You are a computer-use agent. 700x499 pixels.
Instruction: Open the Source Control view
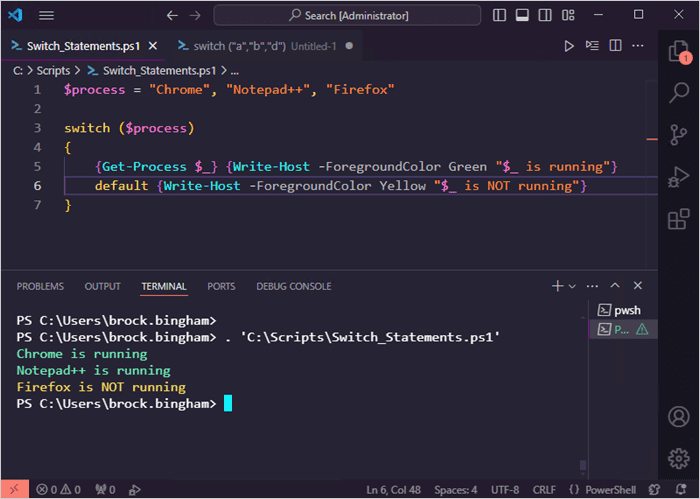(679, 134)
